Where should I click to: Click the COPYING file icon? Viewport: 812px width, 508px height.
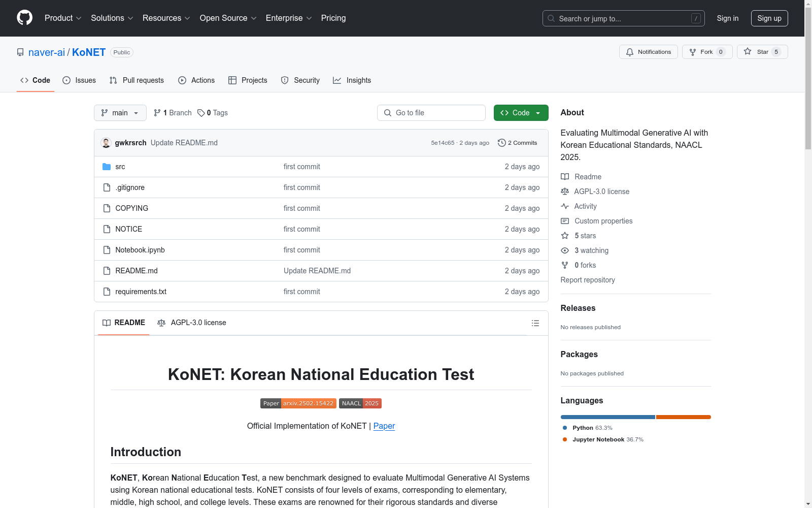coord(107,208)
